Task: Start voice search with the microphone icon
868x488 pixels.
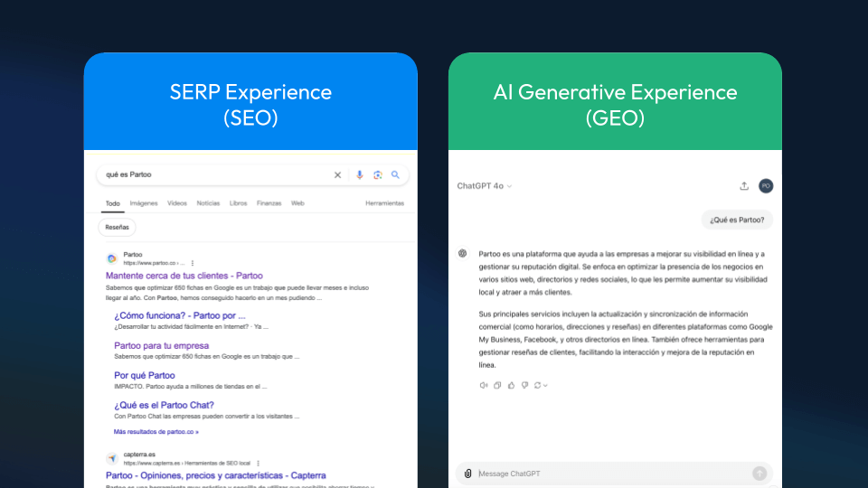Action: pyautogui.click(x=359, y=174)
